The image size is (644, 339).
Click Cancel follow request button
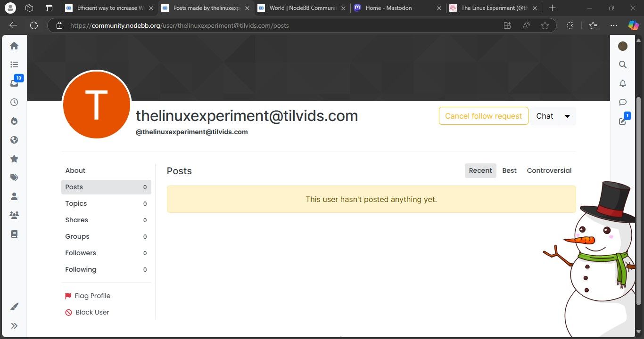pos(483,116)
